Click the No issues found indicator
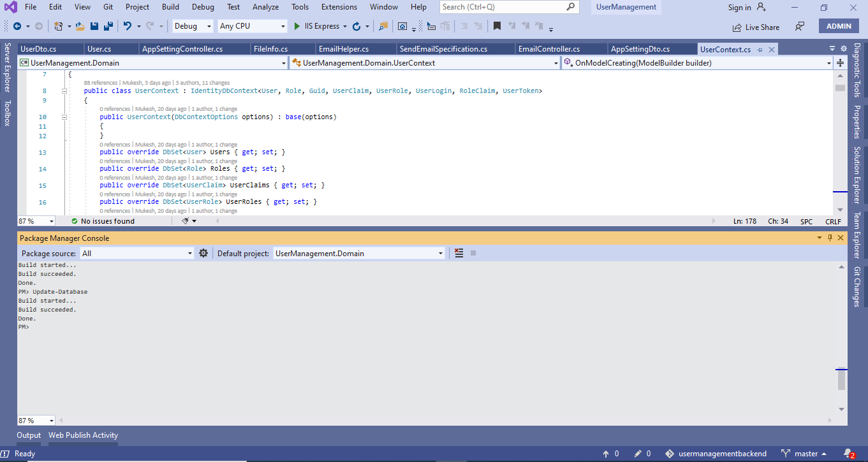 coord(103,221)
